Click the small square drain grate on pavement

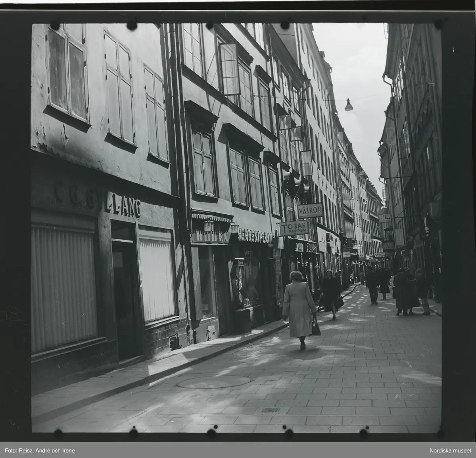coord(271,410)
